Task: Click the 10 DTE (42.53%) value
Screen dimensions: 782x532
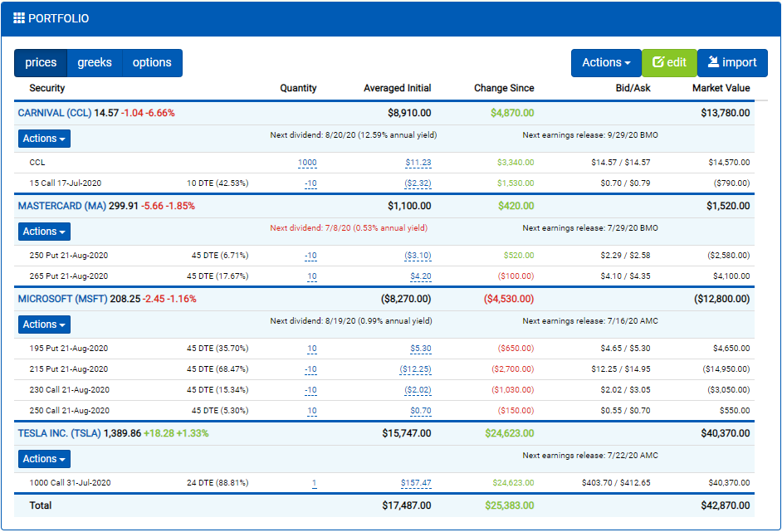Action: (x=217, y=183)
